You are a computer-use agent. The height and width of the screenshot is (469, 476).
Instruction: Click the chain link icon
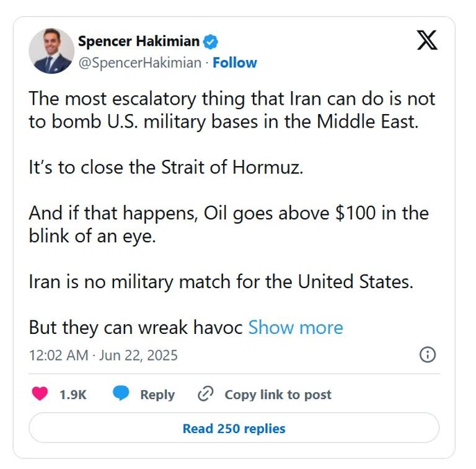point(205,394)
